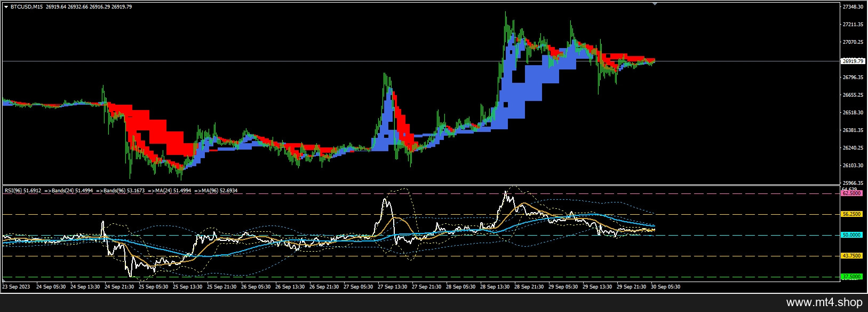The height and width of the screenshot is (312, 868).
Task: Click the 25 Sep 13:30 time label
Action: 188,287
